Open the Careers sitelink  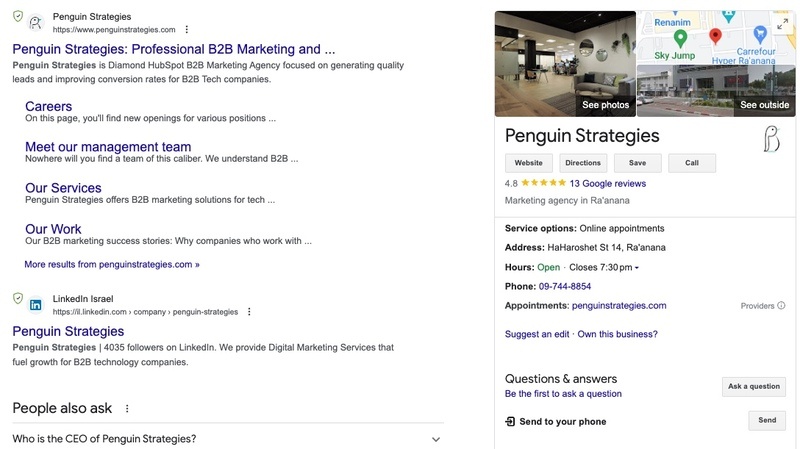pyautogui.click(x=48, y=106)
